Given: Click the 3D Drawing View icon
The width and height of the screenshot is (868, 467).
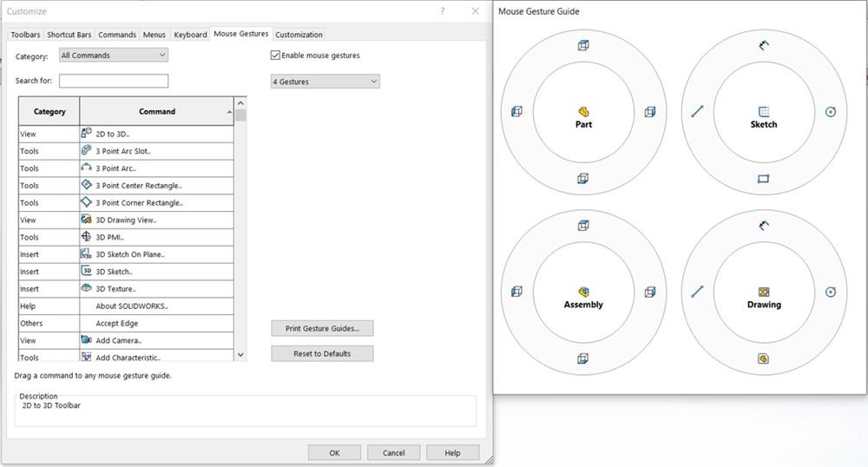Looking at the screenshot, I should click(86, 219).
